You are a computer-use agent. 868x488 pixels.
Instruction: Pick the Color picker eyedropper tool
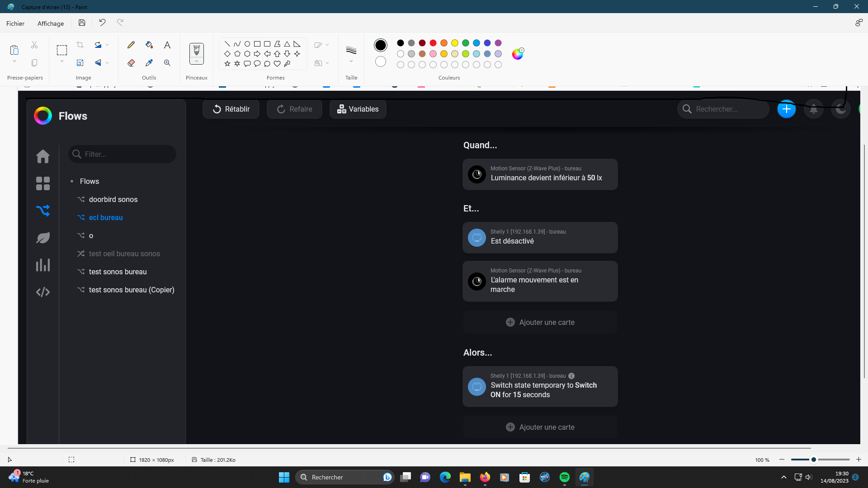[x=149, y=63]
